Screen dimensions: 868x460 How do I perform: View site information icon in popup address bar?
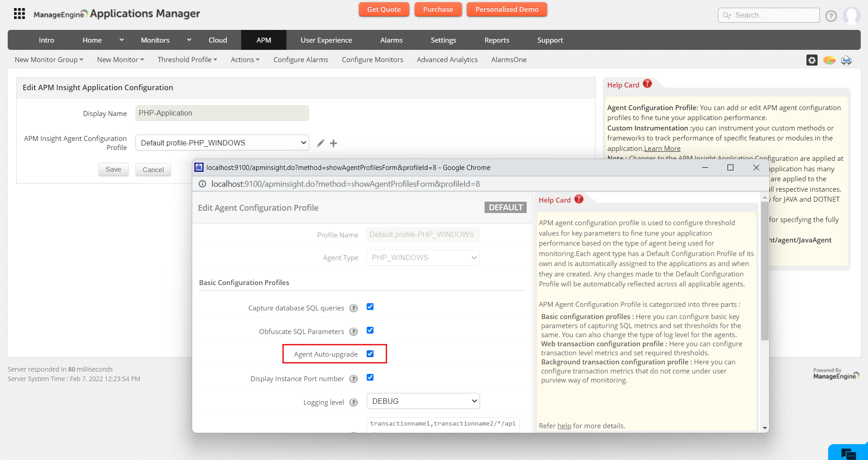203,184
